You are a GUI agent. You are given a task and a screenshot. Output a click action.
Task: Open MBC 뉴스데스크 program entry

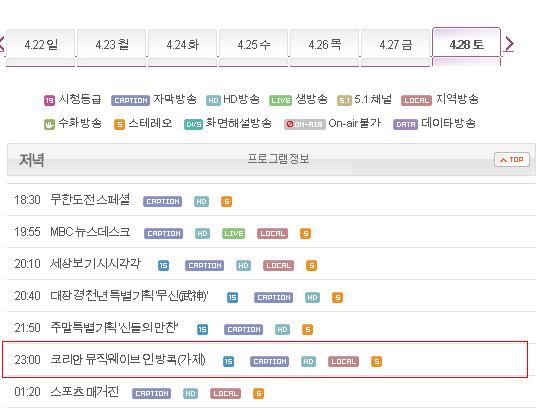(90, 231)
